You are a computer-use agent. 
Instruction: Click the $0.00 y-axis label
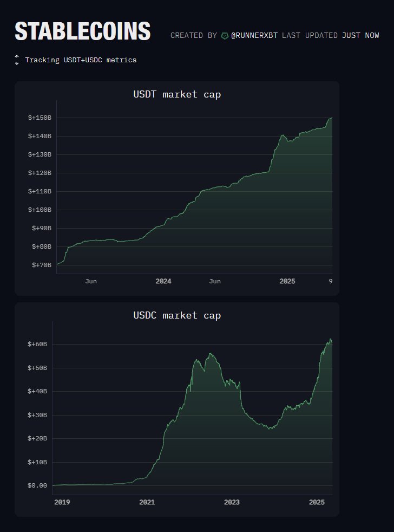(38, 485)
